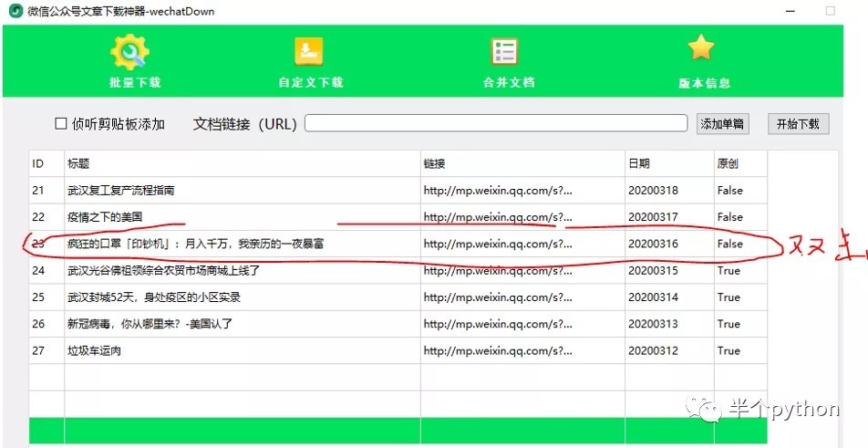868x448 pixels.
Task: Minimize the wechatDown window
Action: click(x=790, y=11)
